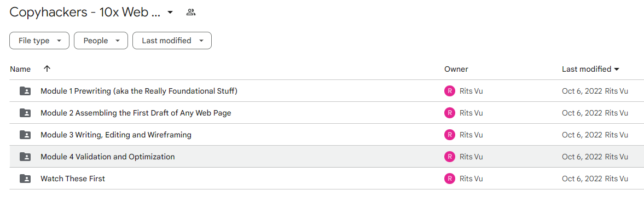
Task: Click the Watch These First folder icon
Action: pyautogui.click(x=25, y=179)
